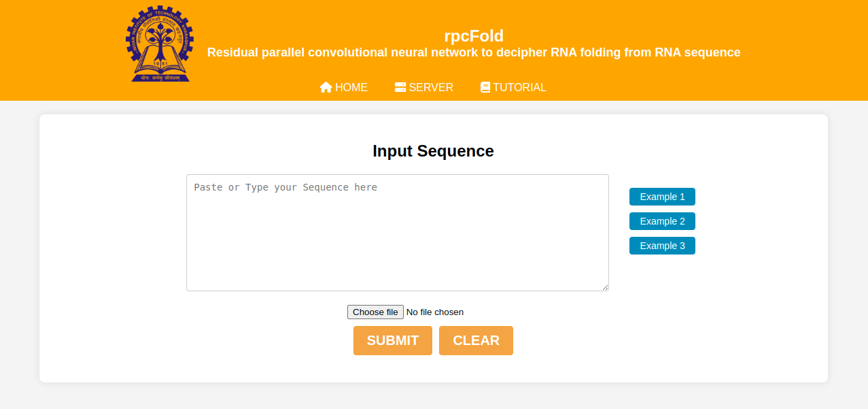The width and height of the screenshot is (868, 409).
Task: Click the text area resize handle corner
Action: (605, 287)
